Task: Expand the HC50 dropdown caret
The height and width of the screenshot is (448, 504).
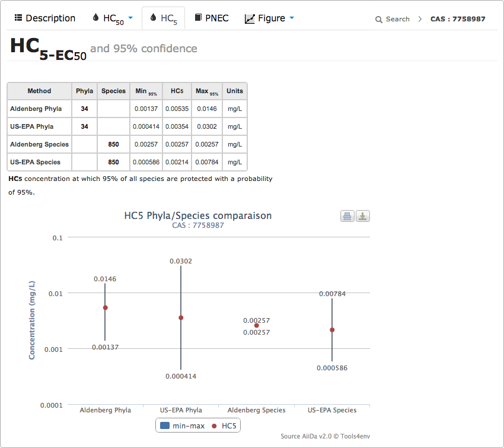Action: (x=130, y=18)
